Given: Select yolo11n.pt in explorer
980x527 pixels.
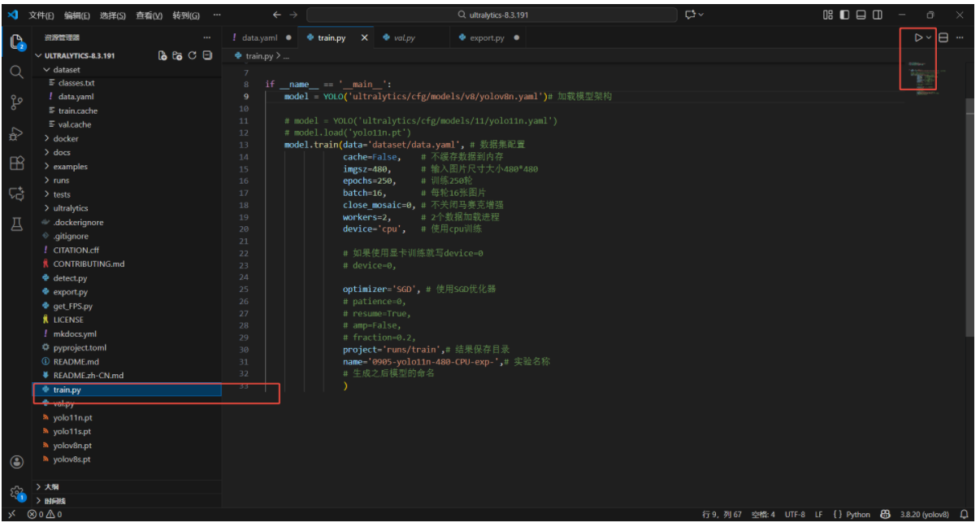Looking at the screenshot, I should pos(127,417).
